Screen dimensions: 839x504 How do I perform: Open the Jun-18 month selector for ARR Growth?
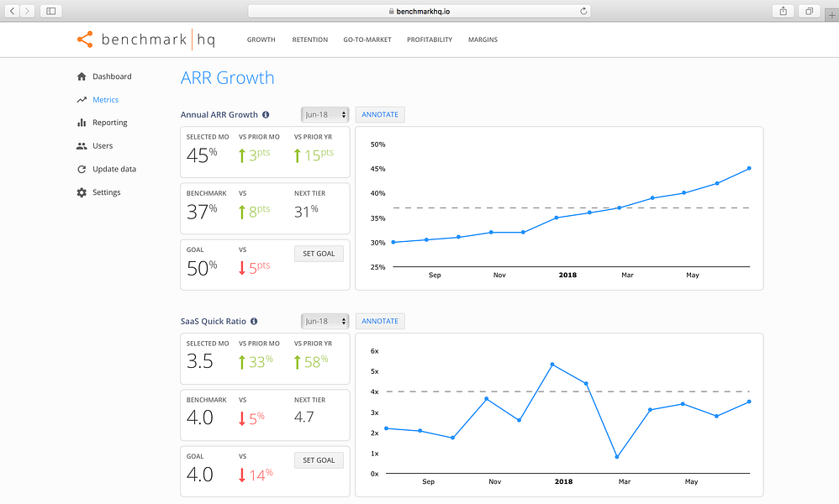tap(325, 114)
